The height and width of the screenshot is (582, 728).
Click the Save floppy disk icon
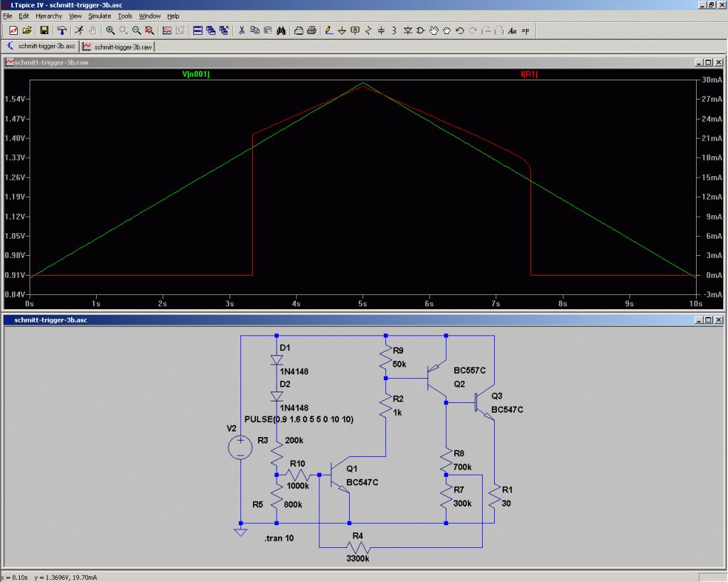point(44,31)
